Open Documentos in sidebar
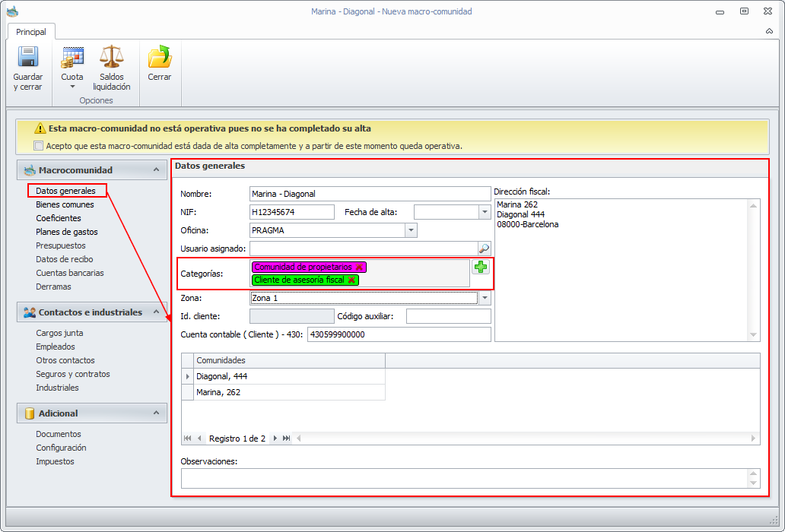The image size is (785, 532). [59, 434]
